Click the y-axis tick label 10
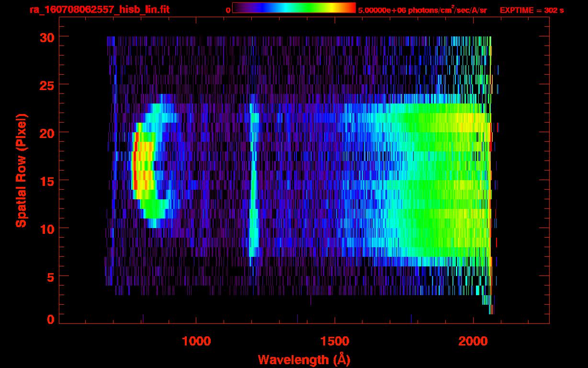The image size is (588, 368). [46, 229]
